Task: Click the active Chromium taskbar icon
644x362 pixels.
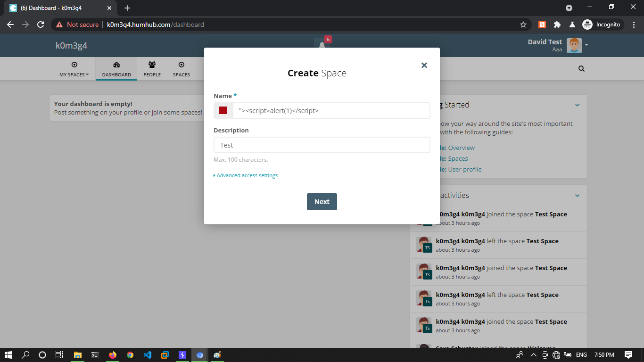Action: (x=200, y=355)
